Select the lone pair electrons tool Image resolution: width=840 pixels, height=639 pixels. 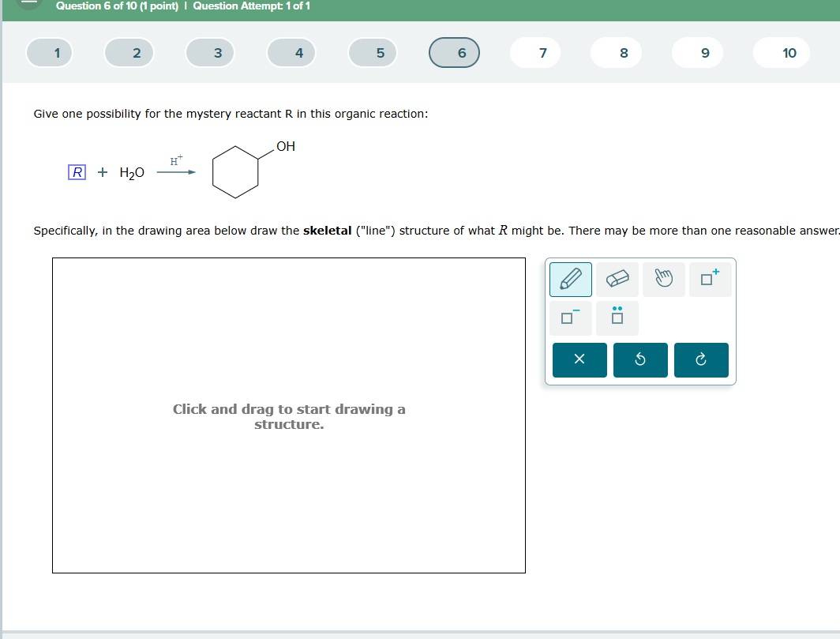(x=617, y=318)
